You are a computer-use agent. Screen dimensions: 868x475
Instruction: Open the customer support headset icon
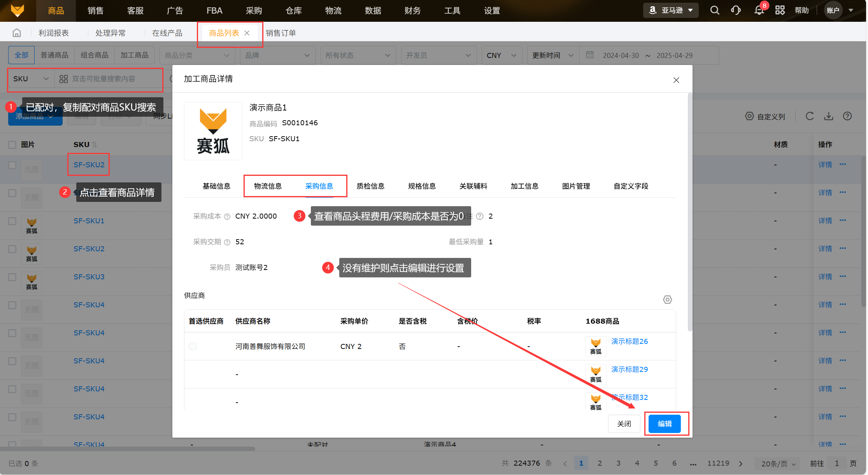[x=736, y=11]
